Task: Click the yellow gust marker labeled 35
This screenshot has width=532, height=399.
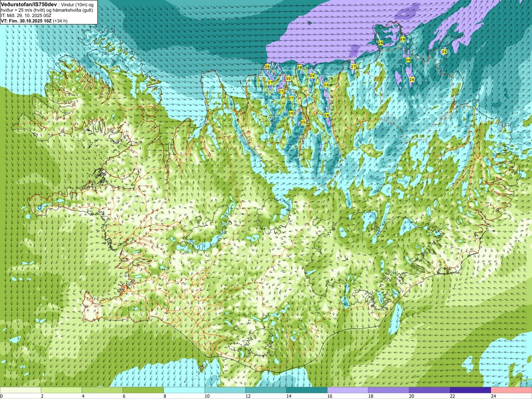Action: (x=288, y=78)
